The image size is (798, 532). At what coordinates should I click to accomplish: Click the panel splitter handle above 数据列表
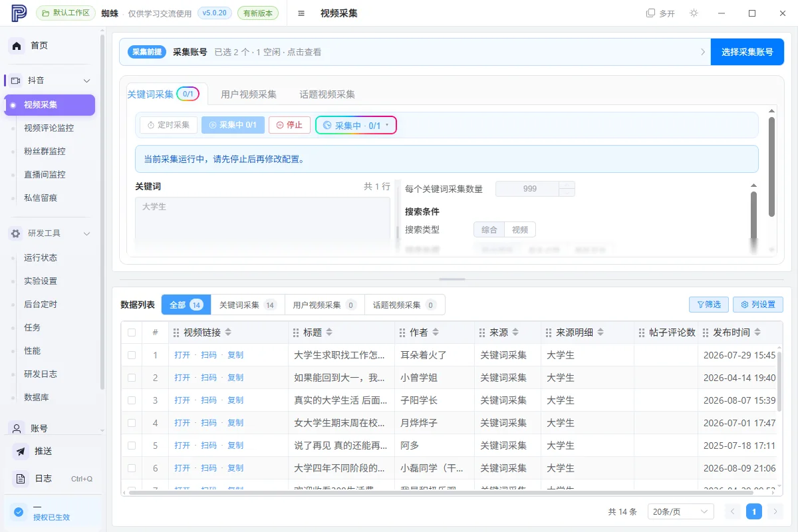click(x=452, y=279)
